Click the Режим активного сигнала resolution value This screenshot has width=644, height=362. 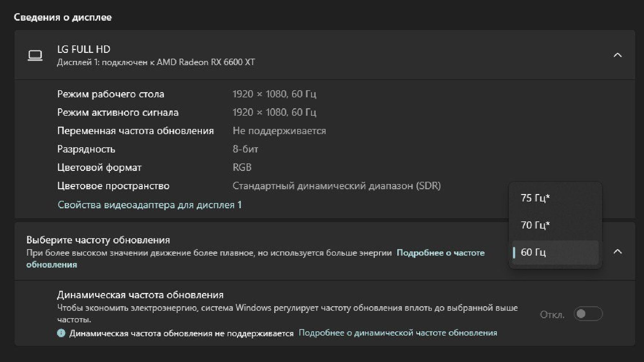pos(274,113)
